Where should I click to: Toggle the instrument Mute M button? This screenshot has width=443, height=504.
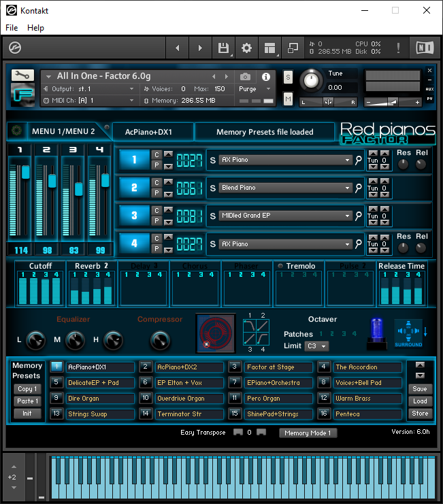click(288, 99)
